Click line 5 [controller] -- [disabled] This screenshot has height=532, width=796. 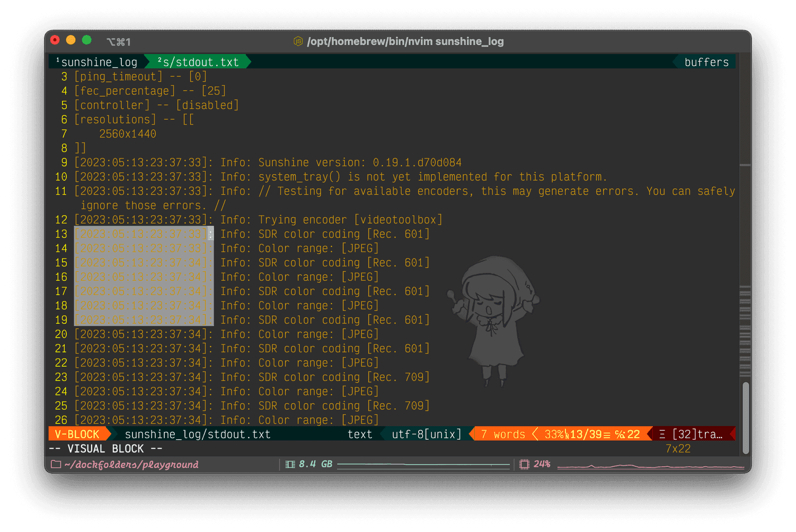pos(156,105)
